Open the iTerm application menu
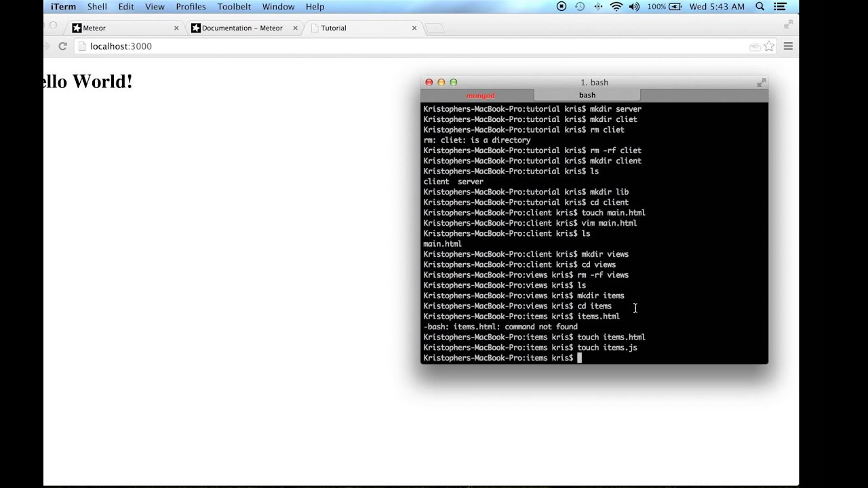Screen dimensions: 868x488 63,7
